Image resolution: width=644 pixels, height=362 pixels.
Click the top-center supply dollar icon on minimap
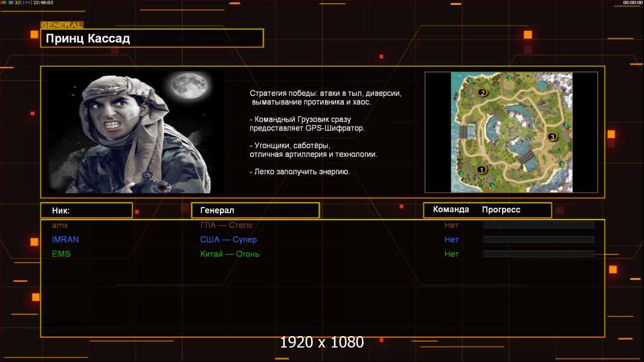pyautogui.click(x=509, y=78)
